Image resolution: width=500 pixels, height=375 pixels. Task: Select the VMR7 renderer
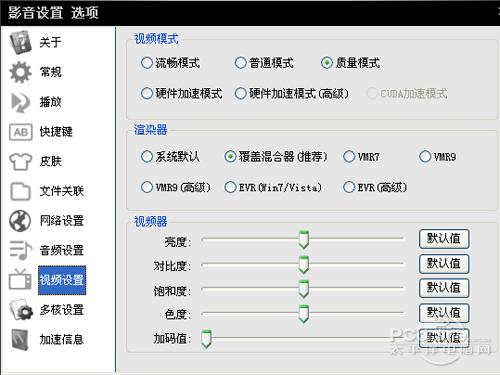tap(361, 156)
